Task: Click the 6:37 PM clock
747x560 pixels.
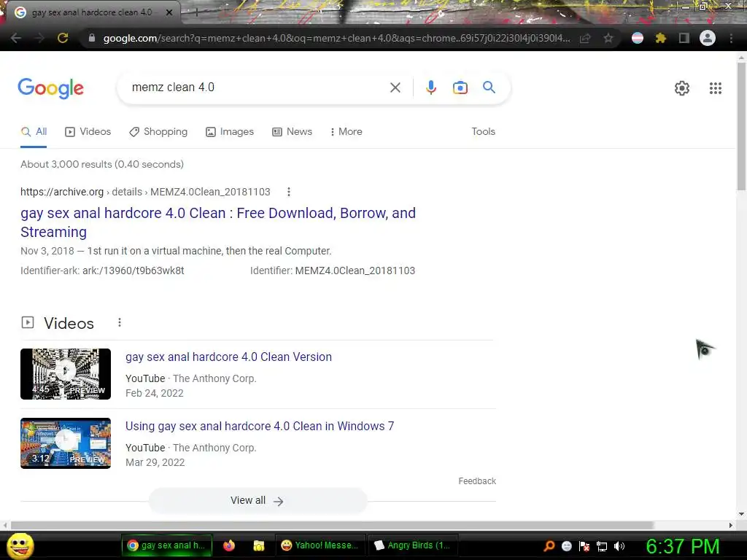Action: tap(682, 546)
